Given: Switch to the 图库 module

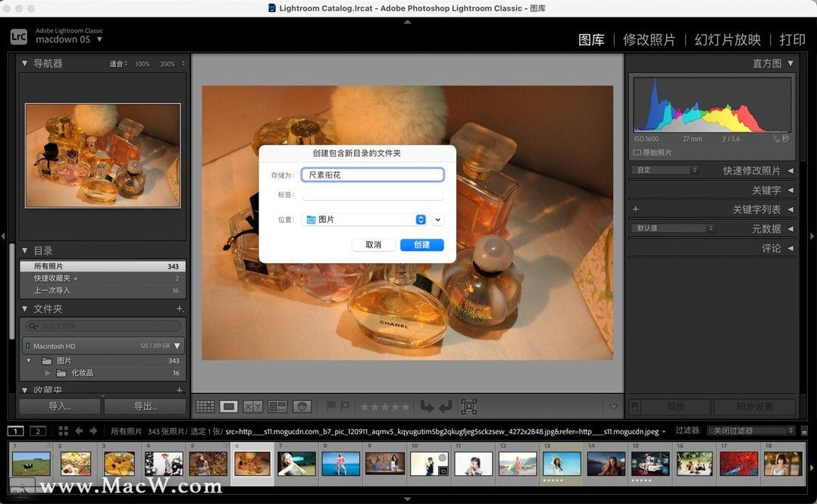Looking at the screenshot, I should tap(591, 39).
